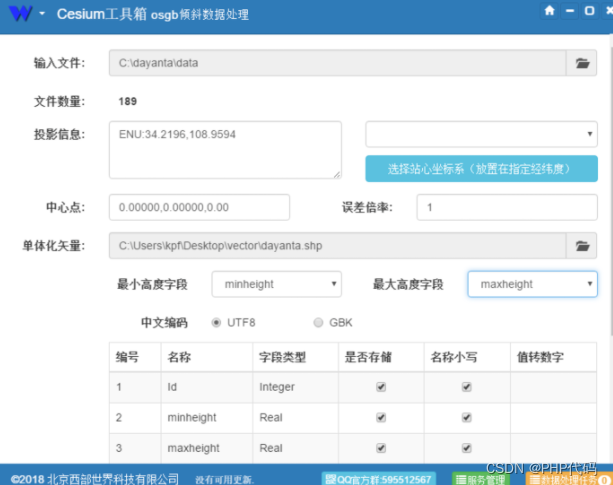Click the 是否存储 column header
613x485 pixels.
381,357
